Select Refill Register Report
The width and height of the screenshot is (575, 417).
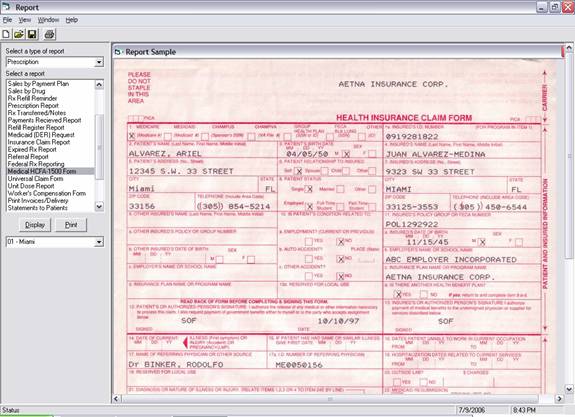click(x=36, y=128)
